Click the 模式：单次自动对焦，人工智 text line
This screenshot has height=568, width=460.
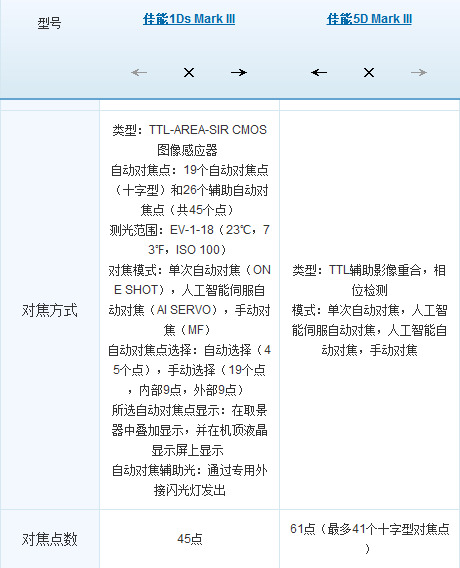369,310
